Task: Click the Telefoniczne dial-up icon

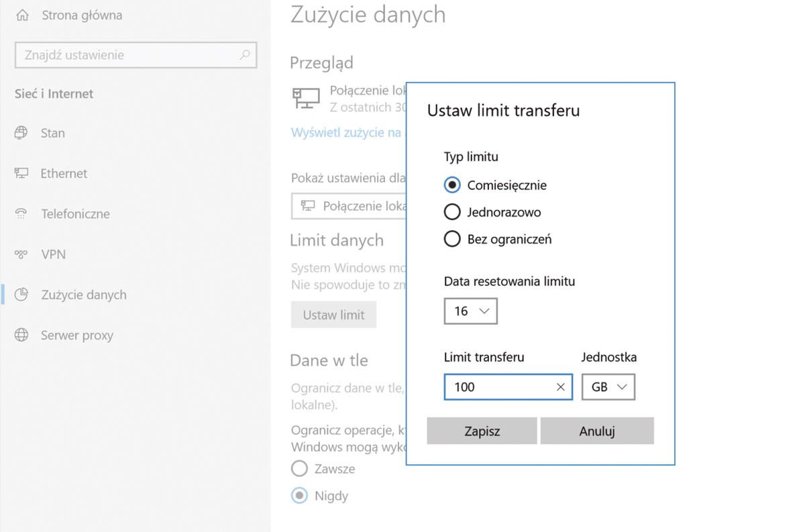Action: 21,214
